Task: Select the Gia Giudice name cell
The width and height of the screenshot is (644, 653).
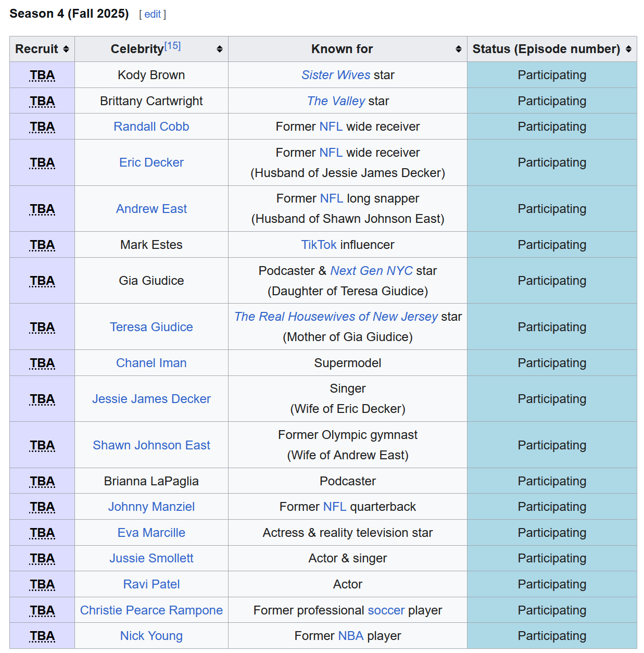Action: [x=151, y=281]
